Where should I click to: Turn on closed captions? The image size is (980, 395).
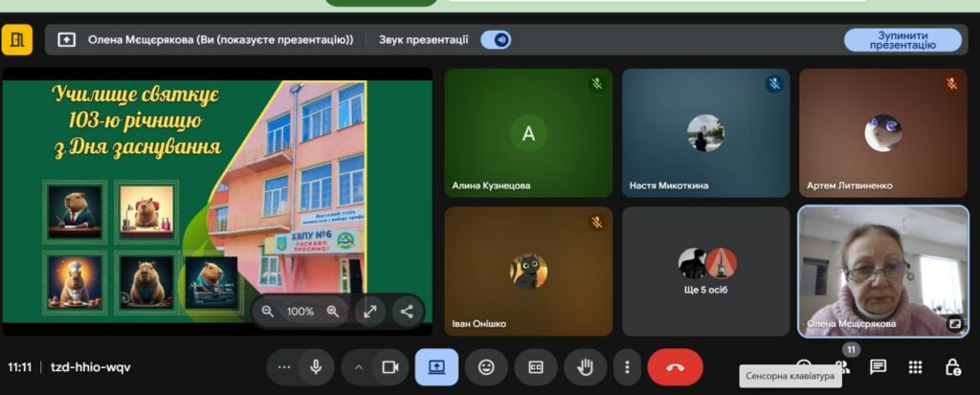coord(536,367)
